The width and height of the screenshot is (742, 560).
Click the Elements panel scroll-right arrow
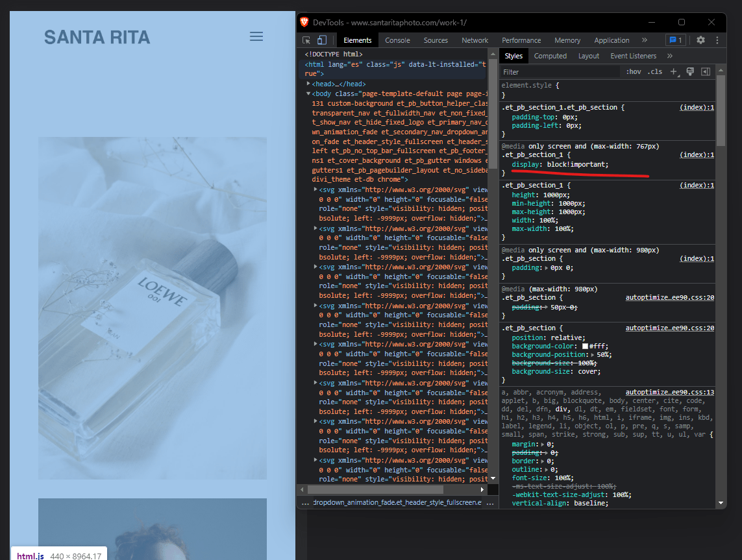click(x=482, y=489)
